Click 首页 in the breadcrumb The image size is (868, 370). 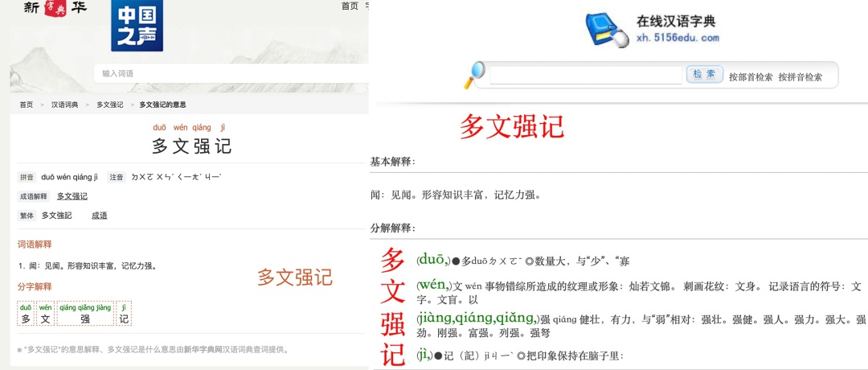[x=26, y=105]
